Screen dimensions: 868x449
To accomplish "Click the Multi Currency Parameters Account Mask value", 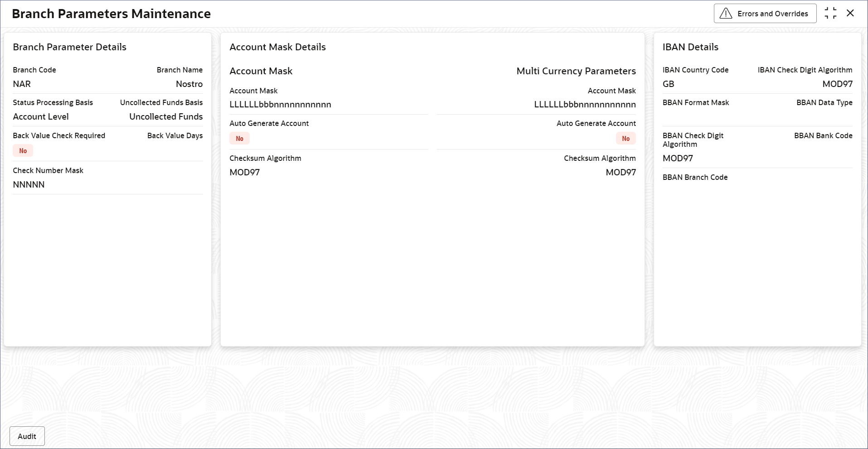I will (x=585, y=105).
